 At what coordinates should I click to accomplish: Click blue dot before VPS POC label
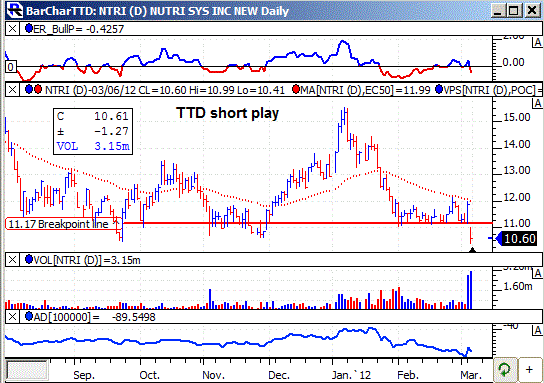439,90
